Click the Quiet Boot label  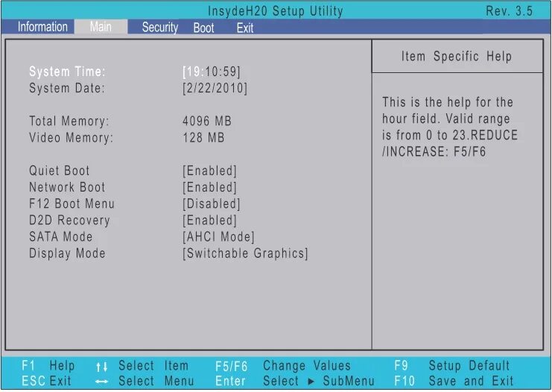click(x=59, y=171)
